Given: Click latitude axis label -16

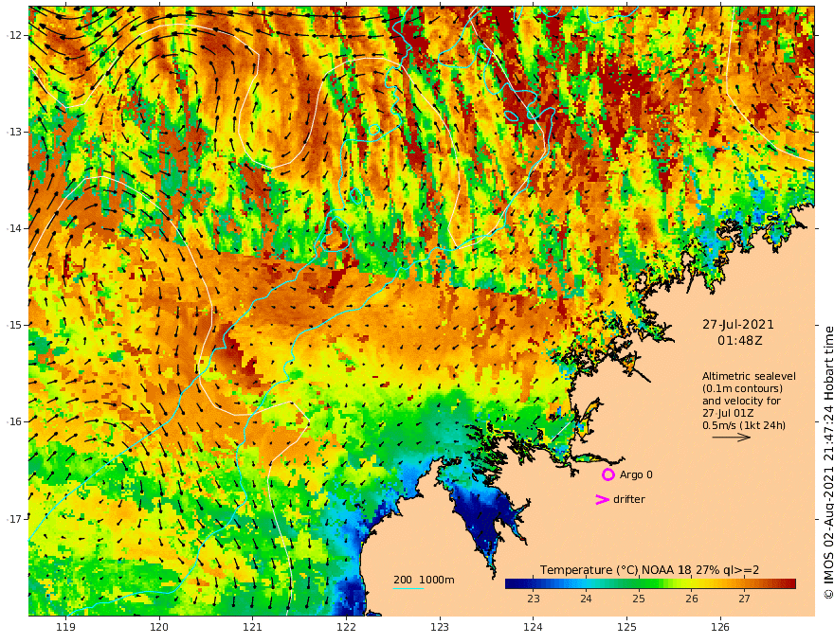Looking at the screenshot, I should pos(14,421).
